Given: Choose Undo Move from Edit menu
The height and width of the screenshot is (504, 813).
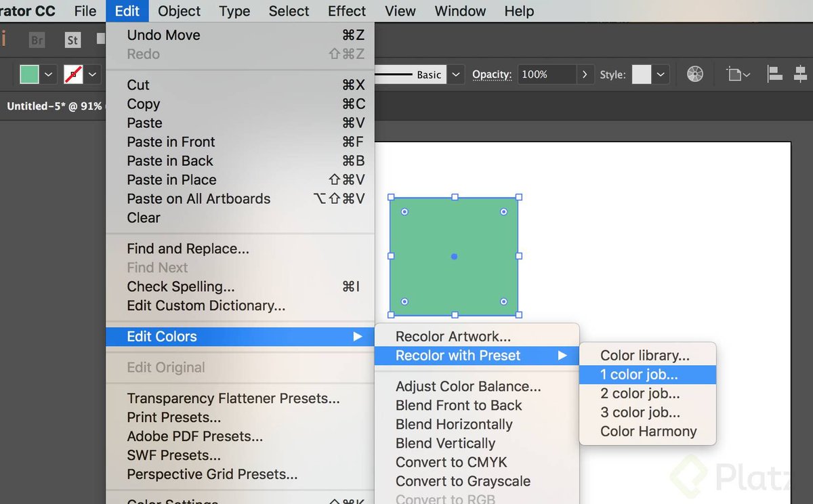Looking at the screenshot, I should click(241, 35).
